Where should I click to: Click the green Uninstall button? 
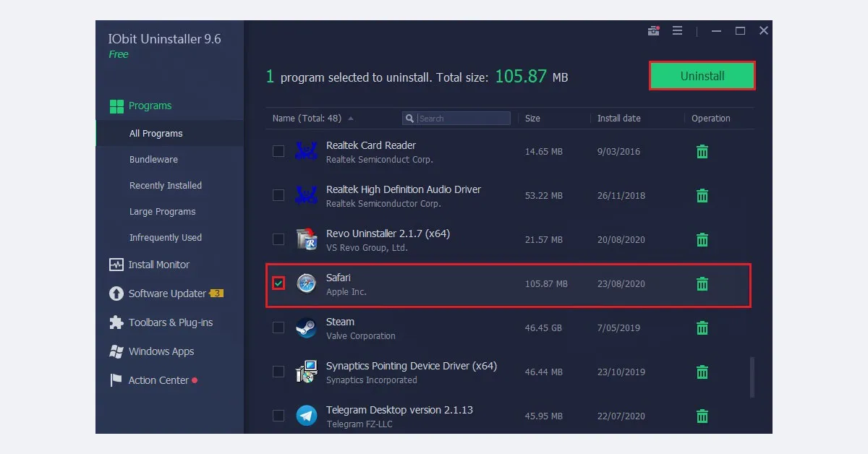coord(702,76)
